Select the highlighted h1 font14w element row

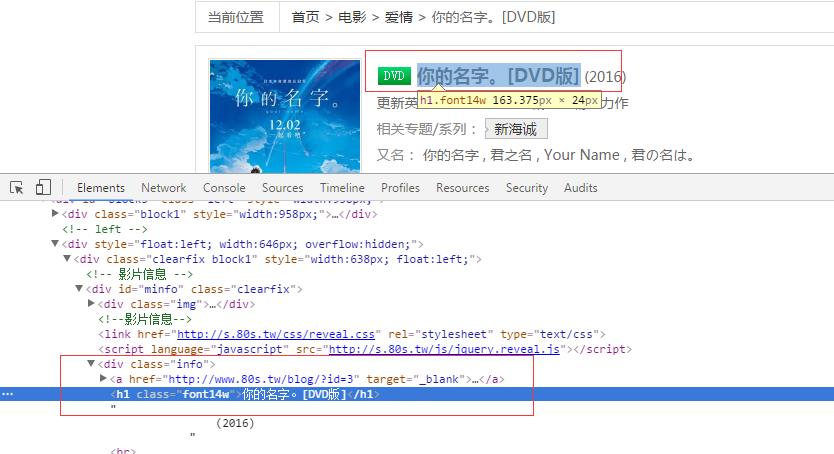pyautogui.click(x=417, y=394)
